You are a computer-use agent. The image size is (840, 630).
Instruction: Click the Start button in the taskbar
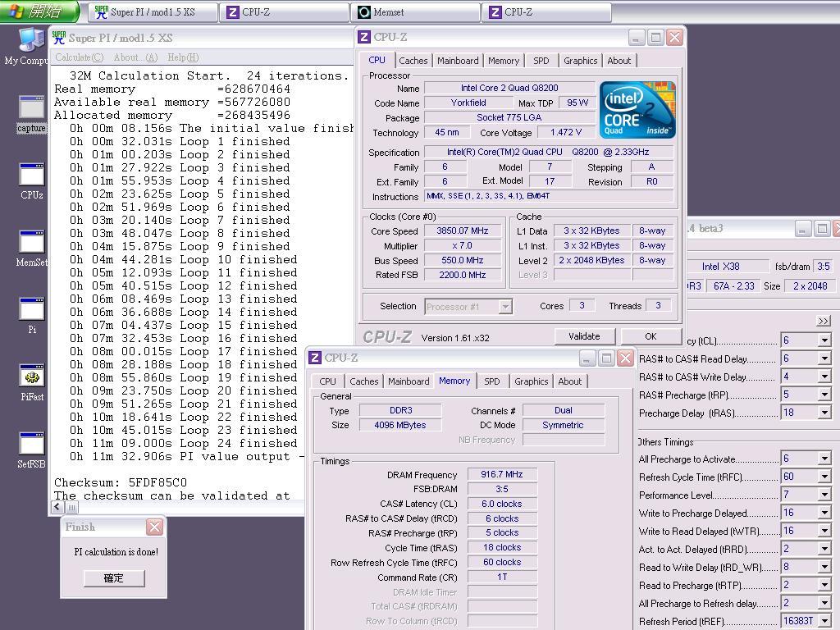pyautogui.click(x=39, y=11)
